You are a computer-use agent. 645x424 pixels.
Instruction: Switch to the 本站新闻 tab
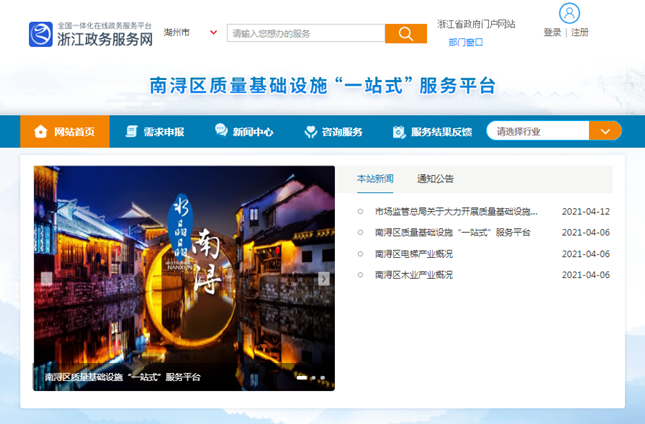(x=375, y=179)
